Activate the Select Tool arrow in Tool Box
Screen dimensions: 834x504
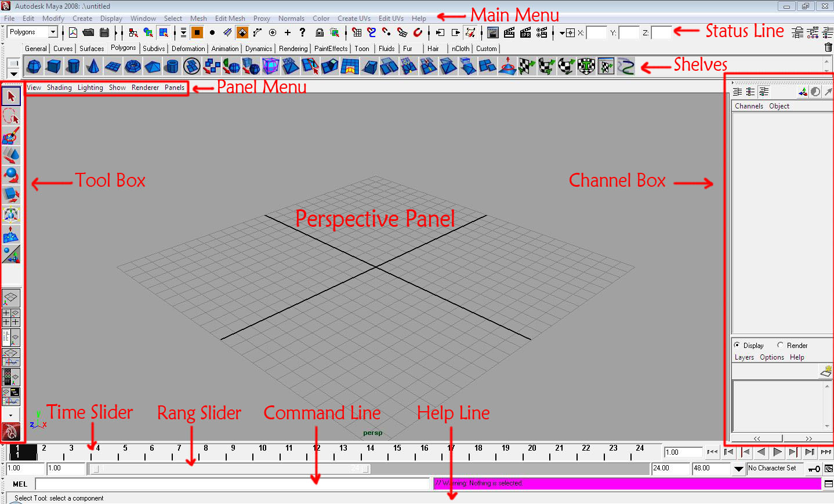pos(11,96)
